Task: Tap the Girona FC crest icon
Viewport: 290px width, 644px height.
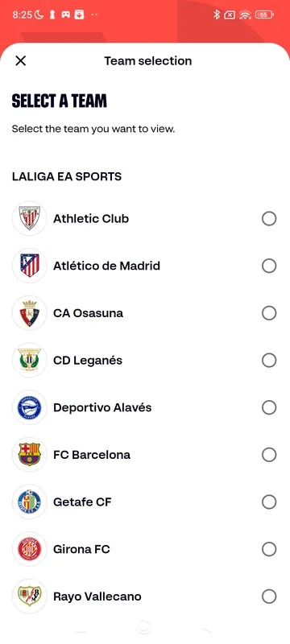Action: (30, 549)
